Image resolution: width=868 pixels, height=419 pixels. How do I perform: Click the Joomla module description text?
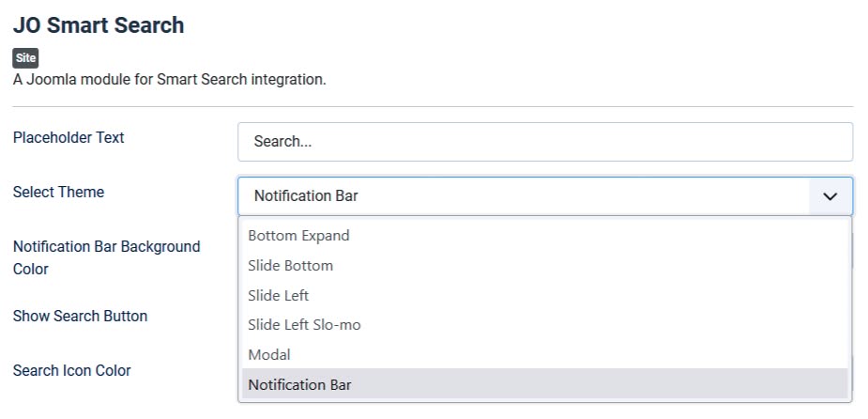(169, 80)
